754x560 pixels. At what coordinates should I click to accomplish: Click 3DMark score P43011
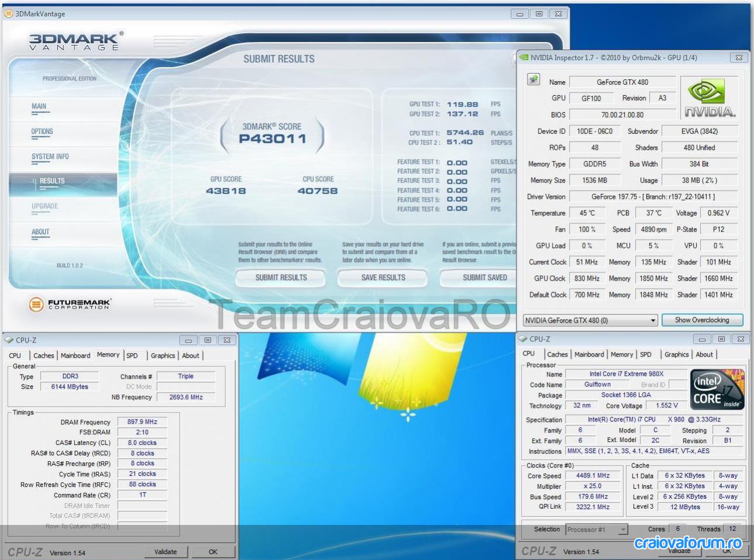tap(273, 139)
